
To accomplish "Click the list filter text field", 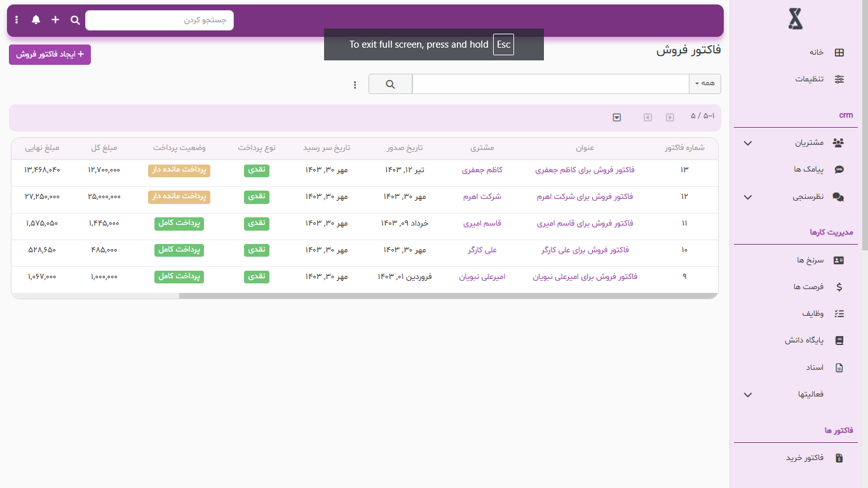I will (550, 84).
